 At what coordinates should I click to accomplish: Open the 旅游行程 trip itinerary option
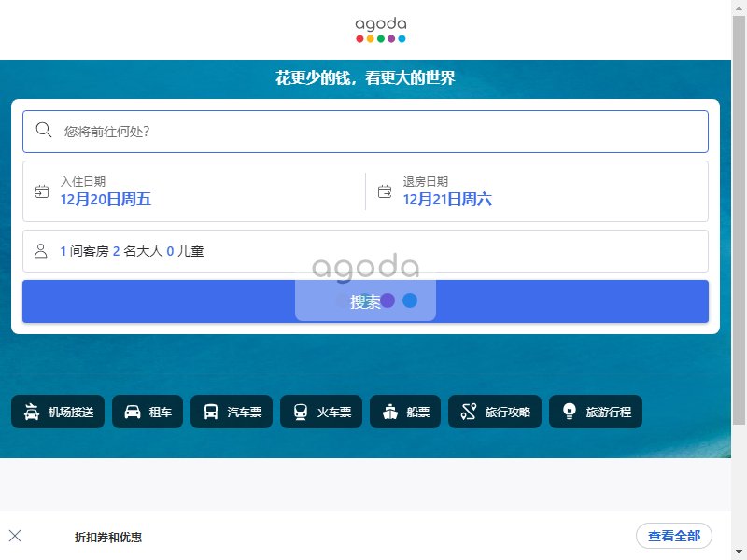coord(596,412)
